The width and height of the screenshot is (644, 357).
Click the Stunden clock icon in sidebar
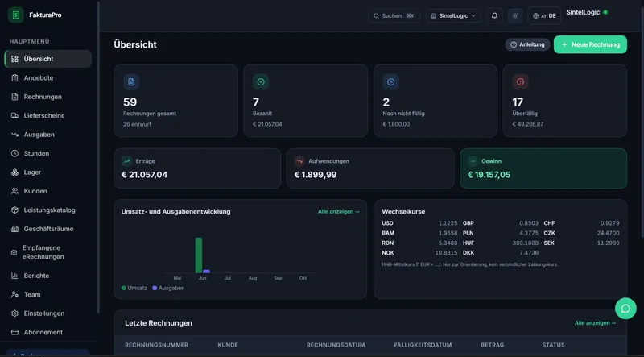click(x=14, y=153)
